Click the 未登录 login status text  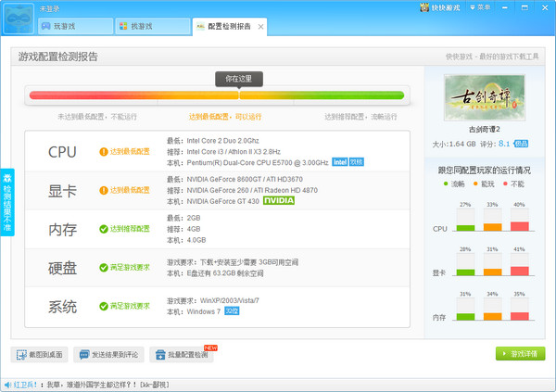click(49, 8)
